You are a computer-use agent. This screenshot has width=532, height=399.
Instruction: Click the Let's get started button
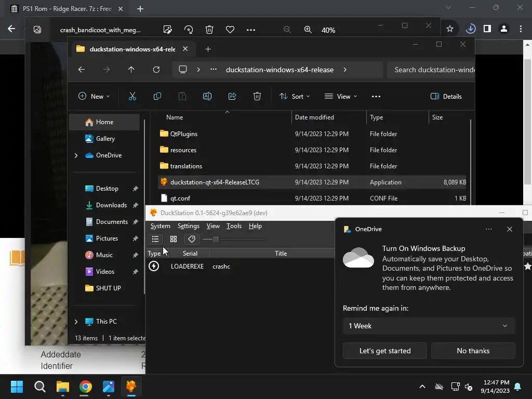pyautogui.click(x=385, y=351)
